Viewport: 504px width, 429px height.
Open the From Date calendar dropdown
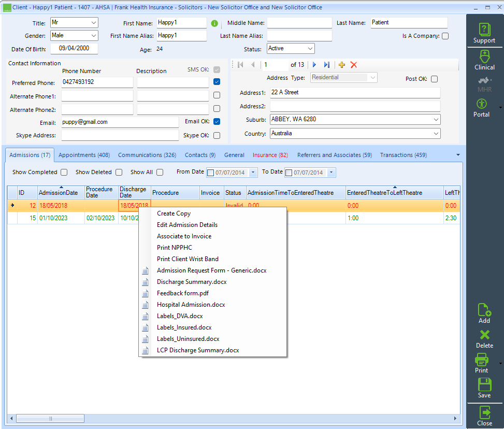click(253, 173)
